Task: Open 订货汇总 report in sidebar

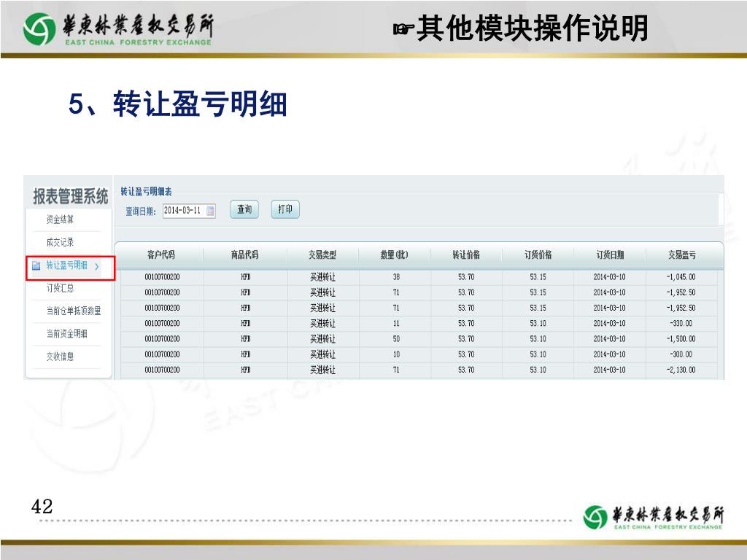Action: click(x=60, y=288)
